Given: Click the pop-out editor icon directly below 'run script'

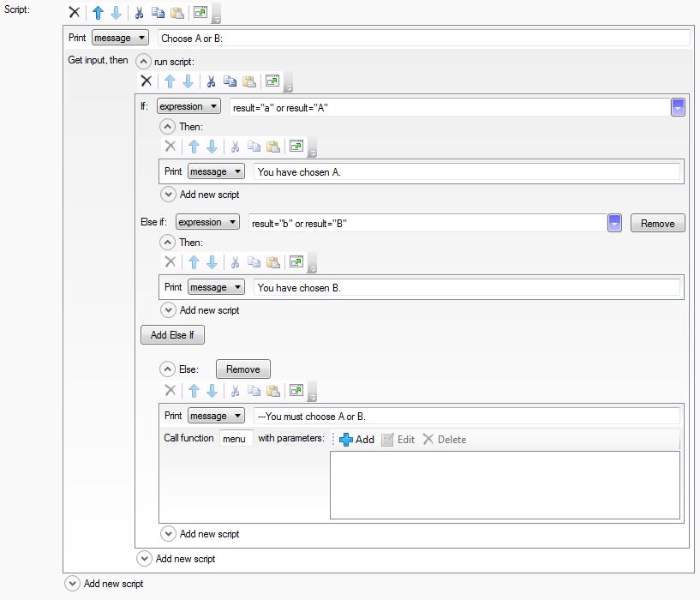Looking at the screenshot, I should (272, 81).
